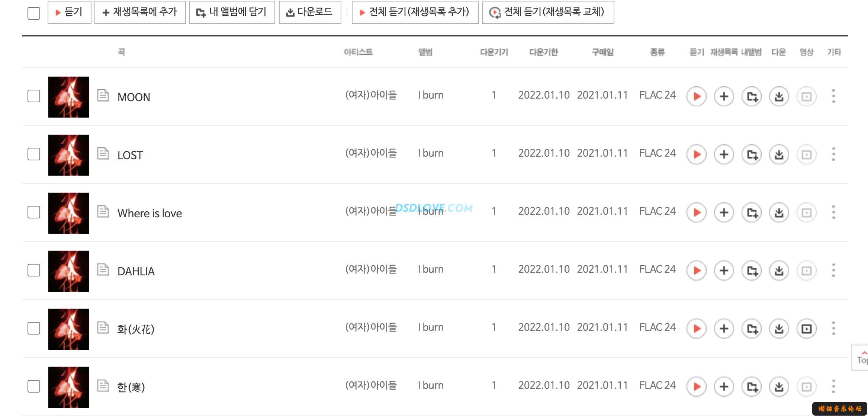Click the 다운로드 toolbar button
The width and height of the screenshot is (868, 416).
[x=310, y=12]
